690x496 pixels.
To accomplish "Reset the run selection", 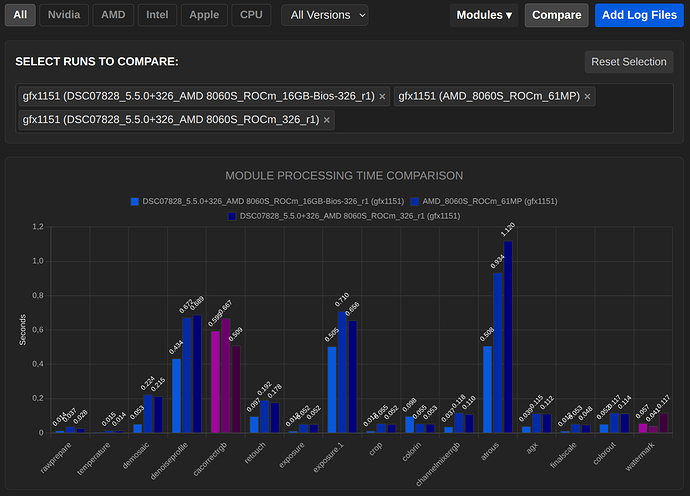I will [629, 62].
